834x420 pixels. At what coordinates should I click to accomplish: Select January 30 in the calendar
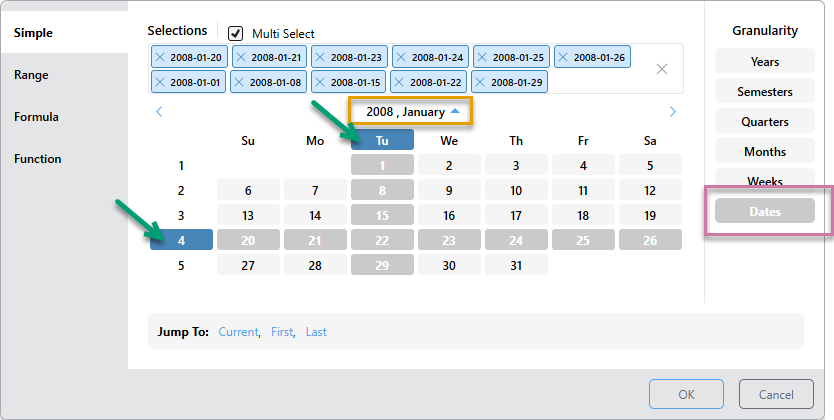(x=449, y=266)
